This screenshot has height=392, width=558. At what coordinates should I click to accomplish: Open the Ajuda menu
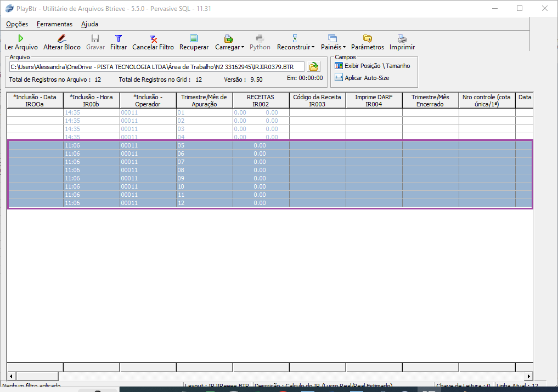point(89,24)
